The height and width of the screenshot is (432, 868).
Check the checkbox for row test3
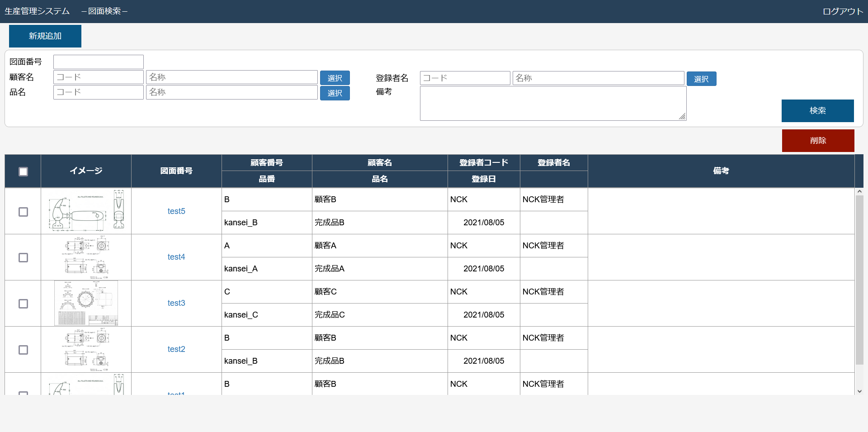23,304
